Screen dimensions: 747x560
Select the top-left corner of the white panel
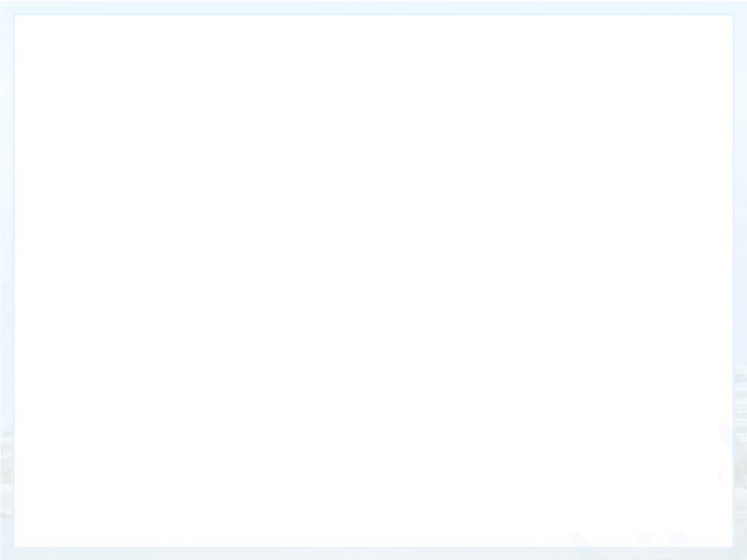coord(15,16)
